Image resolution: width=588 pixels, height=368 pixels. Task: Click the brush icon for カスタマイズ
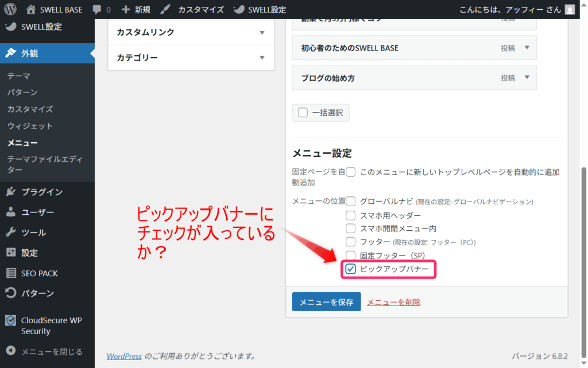(165, 9)
